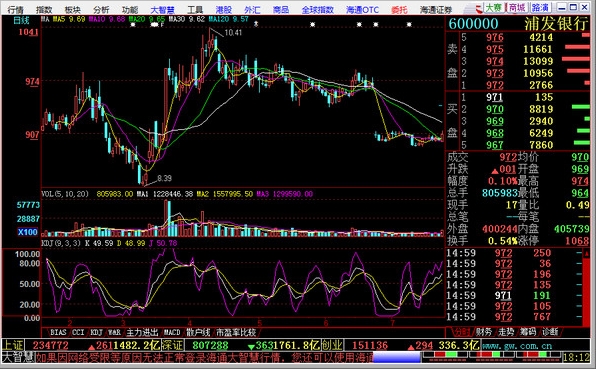Switch indicator to BIAS tab
Viewport: 597px width, 370px height.
pos(58,332)
